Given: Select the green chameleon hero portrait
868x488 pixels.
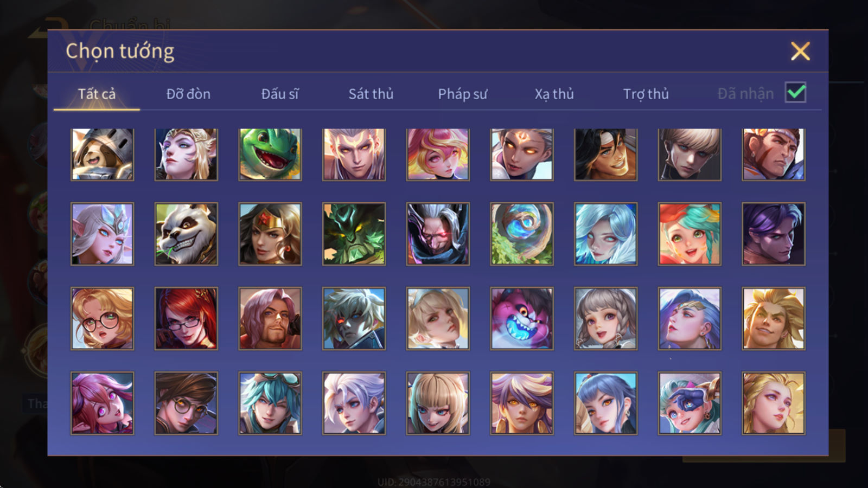Looking at the screenshot, I should [x=270, y=155].
